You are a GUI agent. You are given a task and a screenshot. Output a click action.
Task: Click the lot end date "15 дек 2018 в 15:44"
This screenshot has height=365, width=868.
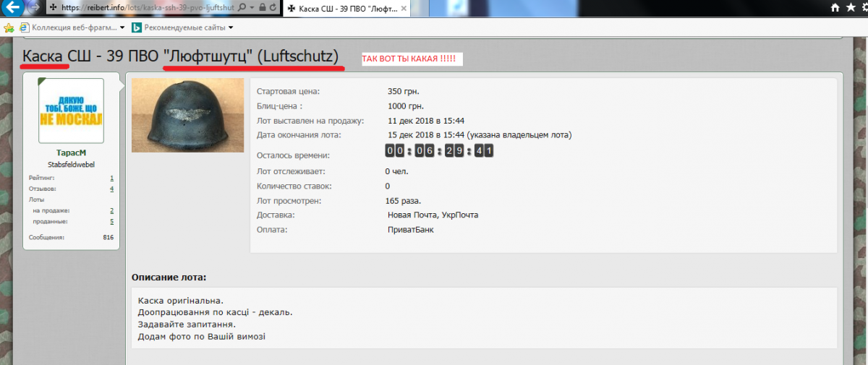(x=426, y=134)
